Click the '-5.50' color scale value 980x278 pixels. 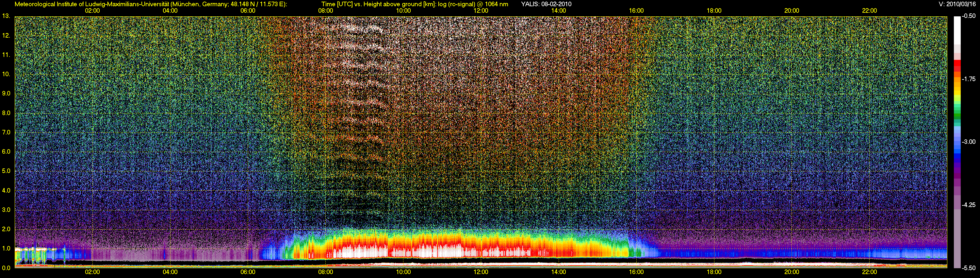pyautogui.click(x=969, y=268)
